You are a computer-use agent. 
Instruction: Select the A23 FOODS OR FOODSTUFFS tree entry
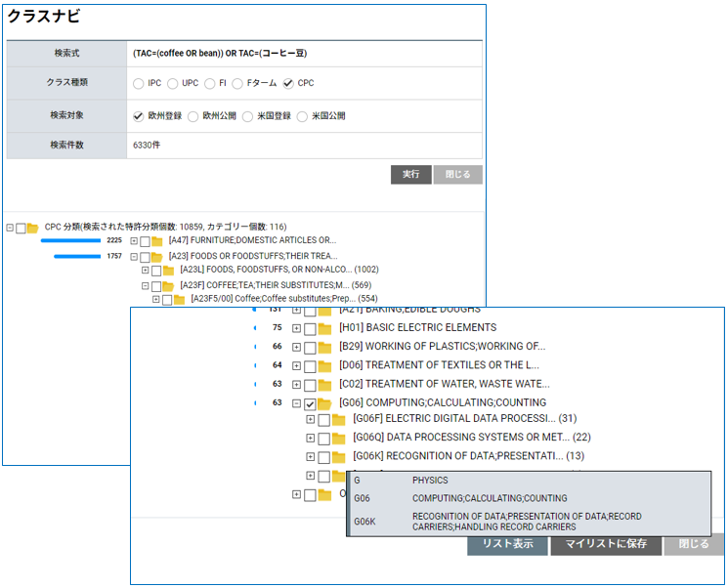pos(252,256)
